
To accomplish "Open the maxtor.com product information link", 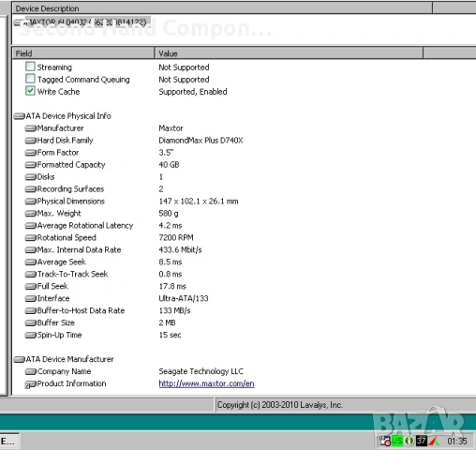I will 206,383.
